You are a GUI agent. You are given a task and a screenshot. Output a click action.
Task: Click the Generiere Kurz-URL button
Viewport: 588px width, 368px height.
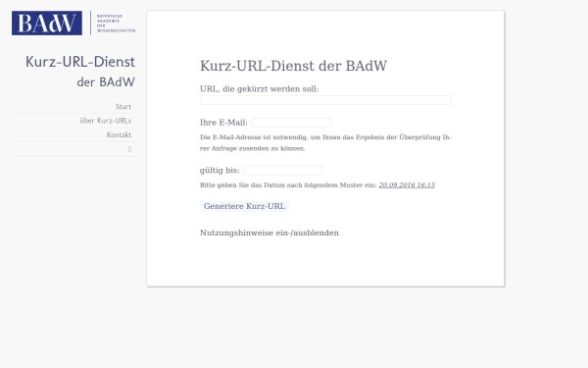pos(244,206)
